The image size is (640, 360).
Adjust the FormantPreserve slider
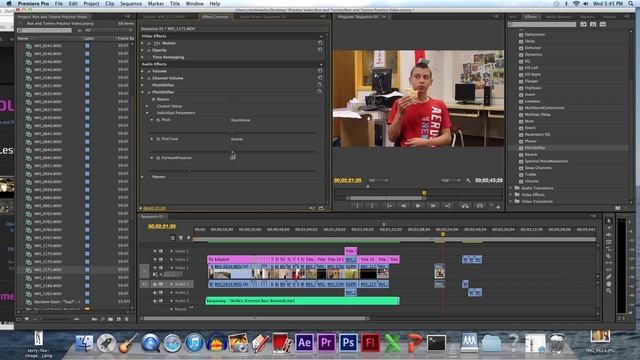click(x=190, y=170)
